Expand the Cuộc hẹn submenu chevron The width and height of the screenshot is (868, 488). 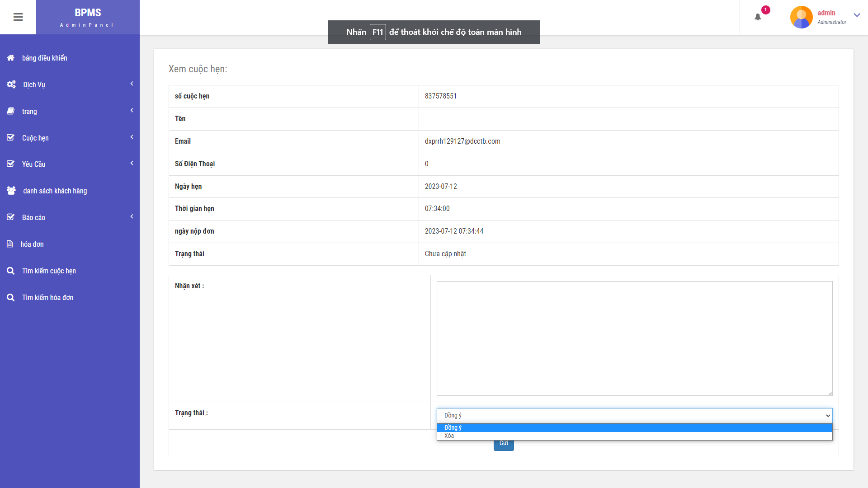(x=132, y=137)
